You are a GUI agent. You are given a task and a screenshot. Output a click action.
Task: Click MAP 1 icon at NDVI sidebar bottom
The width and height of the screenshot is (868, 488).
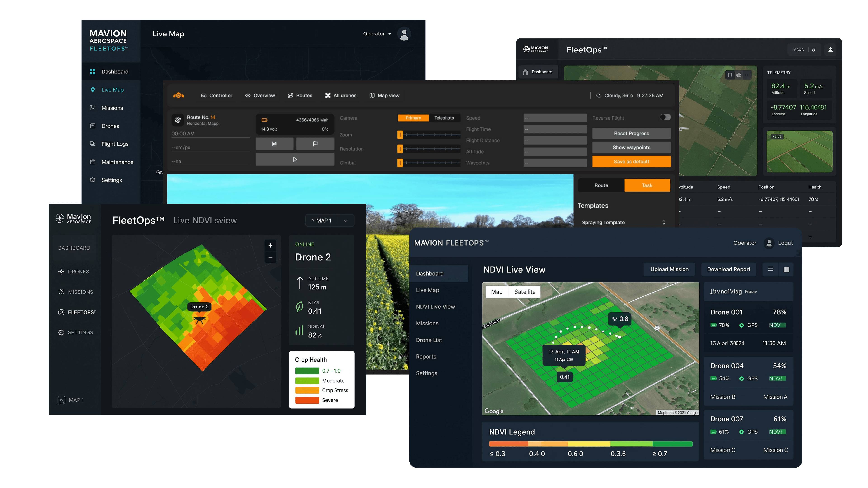coord(61,400)
